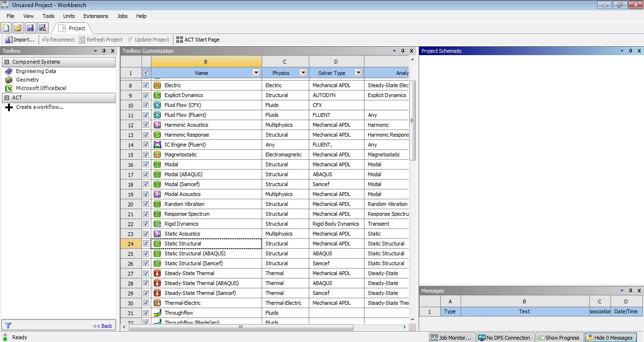Click the Geometry icon in Toolbox
Screen dimensions: 644x342
[x=8, y=80]
